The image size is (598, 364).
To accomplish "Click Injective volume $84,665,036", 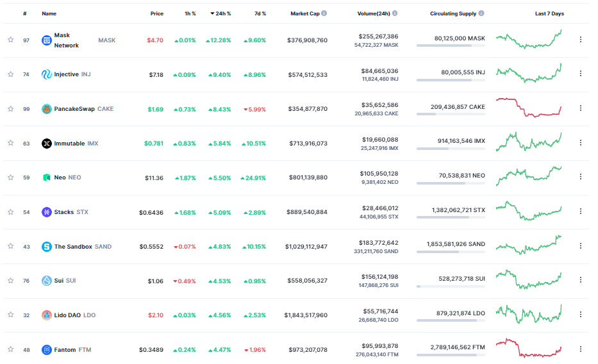I will tap(379, 71).
